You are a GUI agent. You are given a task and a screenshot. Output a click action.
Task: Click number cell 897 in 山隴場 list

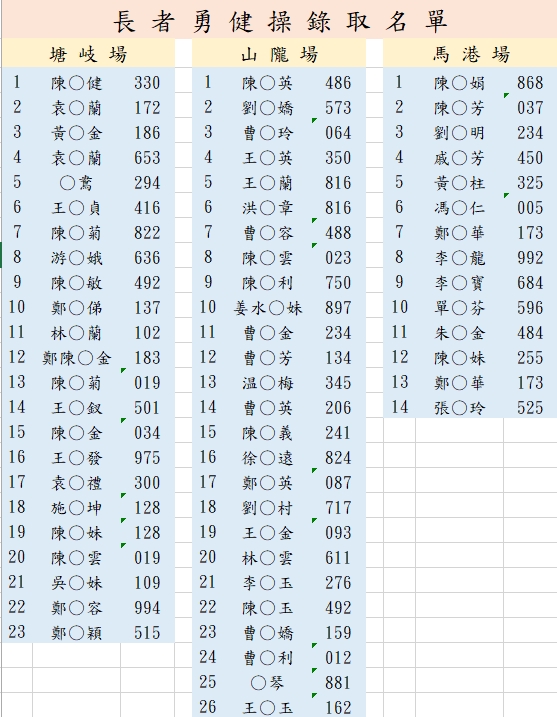pyautogui.click(x=339, y=307)
